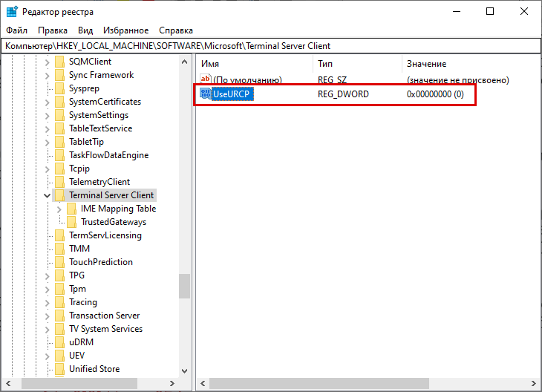Image resolution: width=542 pixels, height=392 pixels.
Task: Open the Файл menu
Action: tap(16, 30)
